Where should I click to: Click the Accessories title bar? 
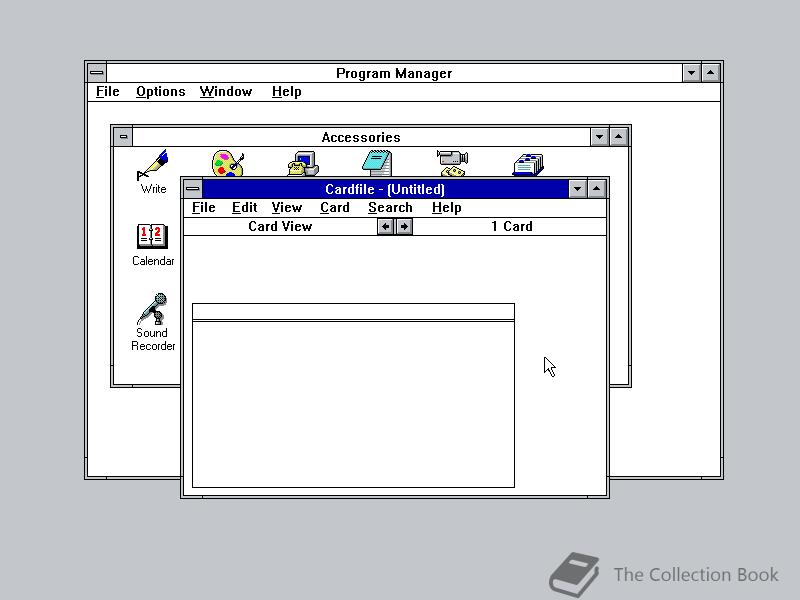pos(361,137)
